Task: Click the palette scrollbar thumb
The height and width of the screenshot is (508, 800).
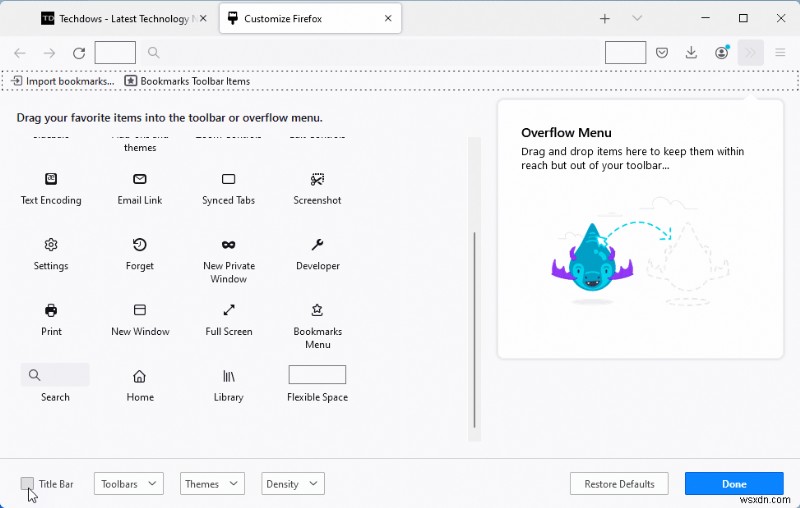Action: [474, 330]
